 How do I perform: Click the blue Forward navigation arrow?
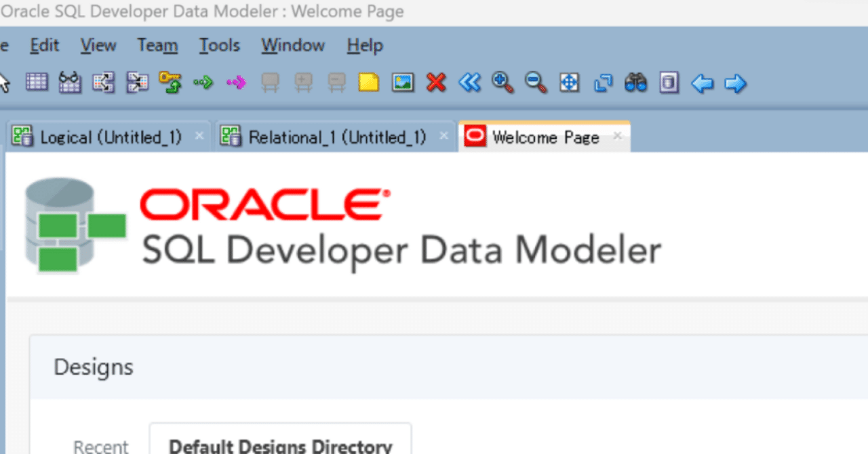point(735,83)
